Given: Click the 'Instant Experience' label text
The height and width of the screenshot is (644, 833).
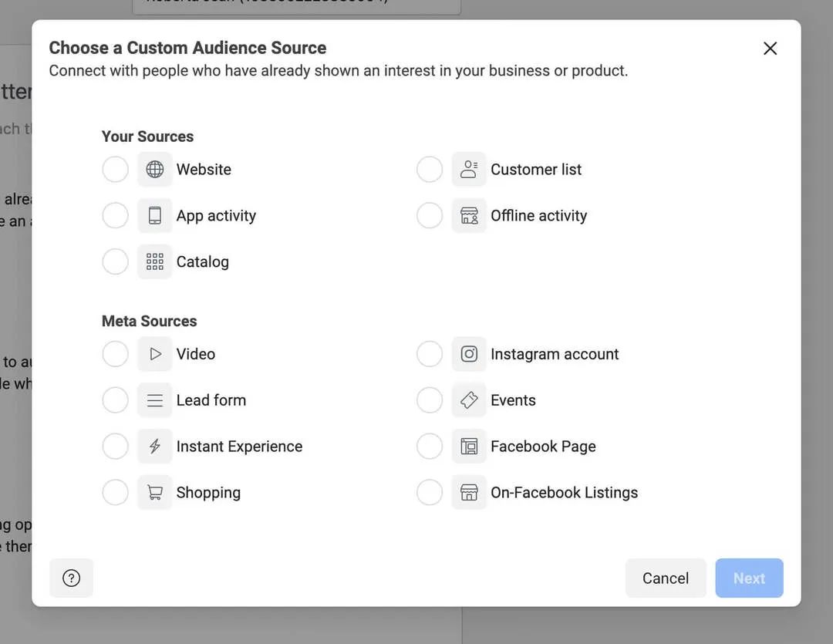Looking at the screenshot, I should click(239, 447).
